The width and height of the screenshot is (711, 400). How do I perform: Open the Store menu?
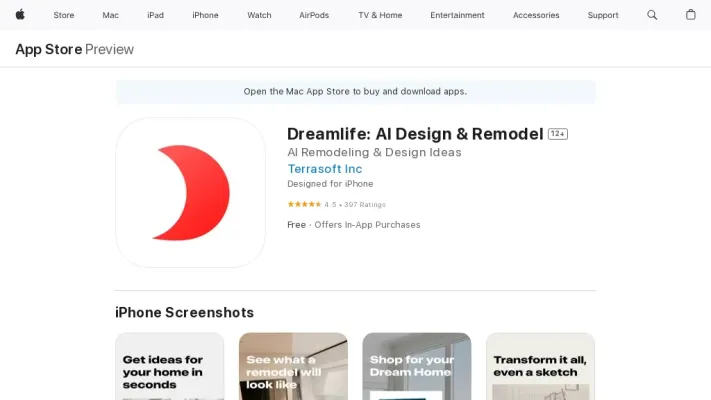pos(64,15)
